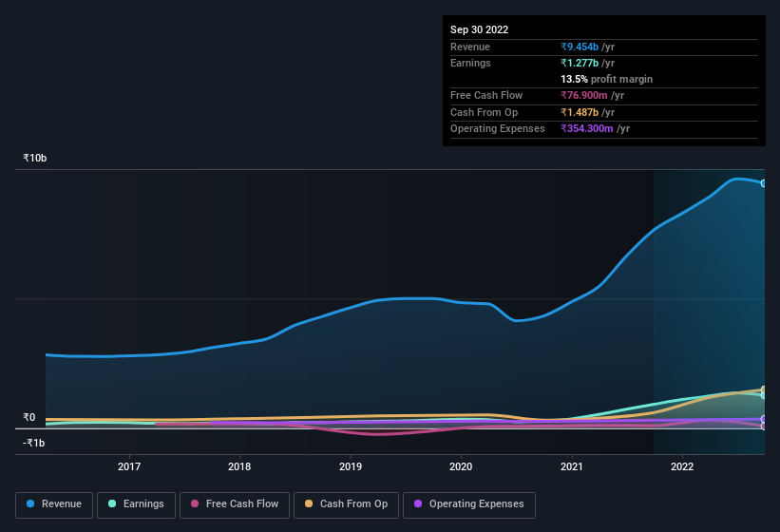The height and width of the screenshot is (532, 780).
Task: Toggle the Free Cash Flow legend button
Action: [x=235, y=504]
